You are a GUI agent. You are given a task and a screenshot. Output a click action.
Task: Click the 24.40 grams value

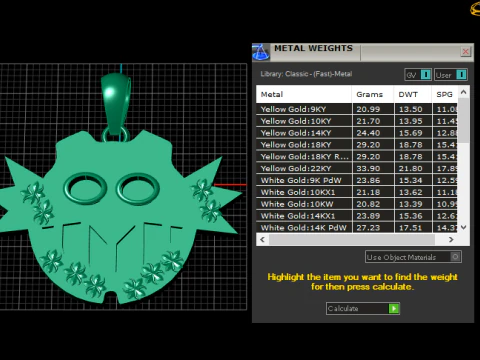(368, 133)
